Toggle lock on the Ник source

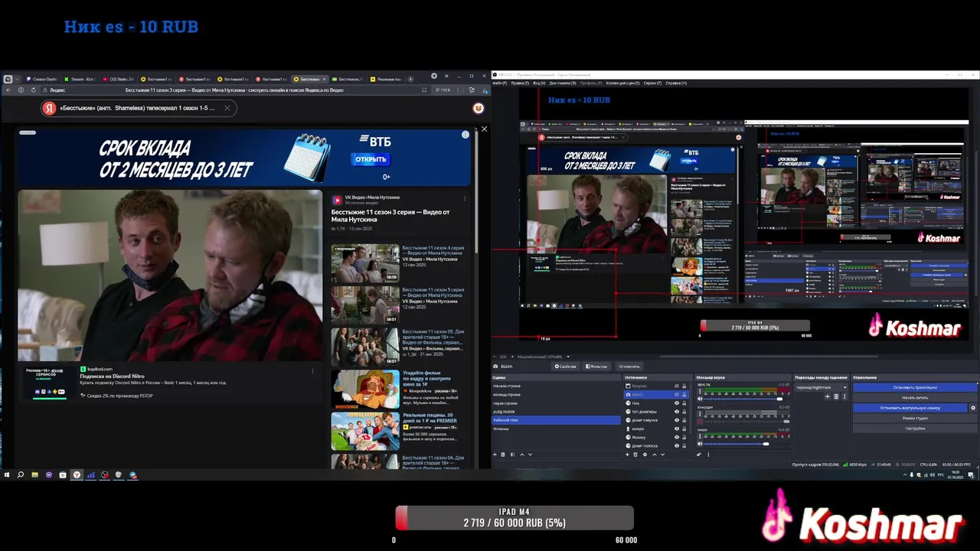[684, 403]
